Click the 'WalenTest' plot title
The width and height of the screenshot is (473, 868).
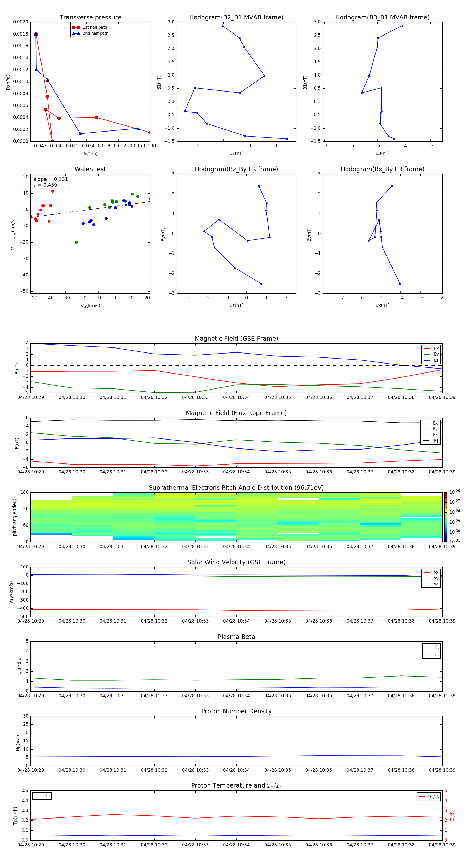pos(90,169)
